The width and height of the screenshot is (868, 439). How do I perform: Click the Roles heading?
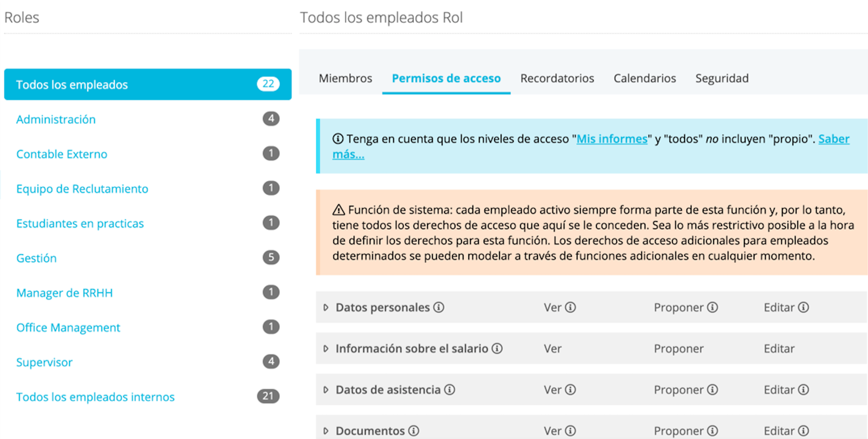[x=22, y=18]
